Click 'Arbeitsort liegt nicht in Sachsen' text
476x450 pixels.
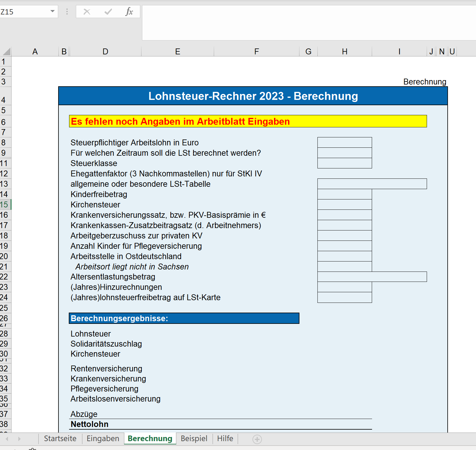coord(132,267)
